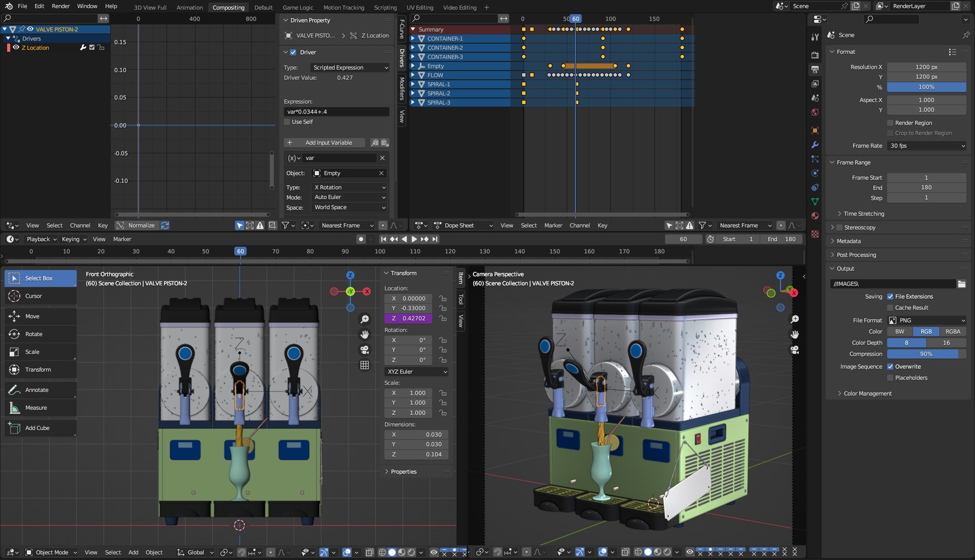The height and width of the screenshot is (560, 975).
Task: Switch to the Scripting workspace tab
Action: click(385, 7)
